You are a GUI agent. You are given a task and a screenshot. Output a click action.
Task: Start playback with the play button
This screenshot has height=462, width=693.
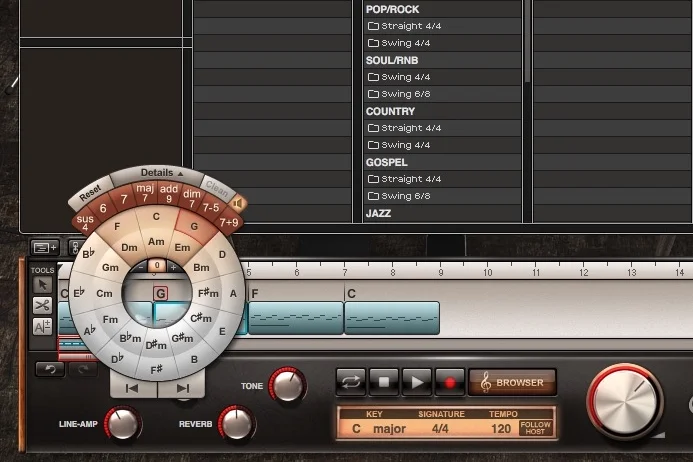[x=417, y=382]
